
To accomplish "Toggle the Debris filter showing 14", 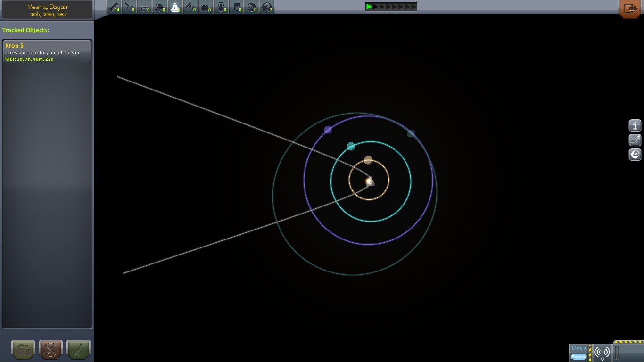I will (115, 7).
